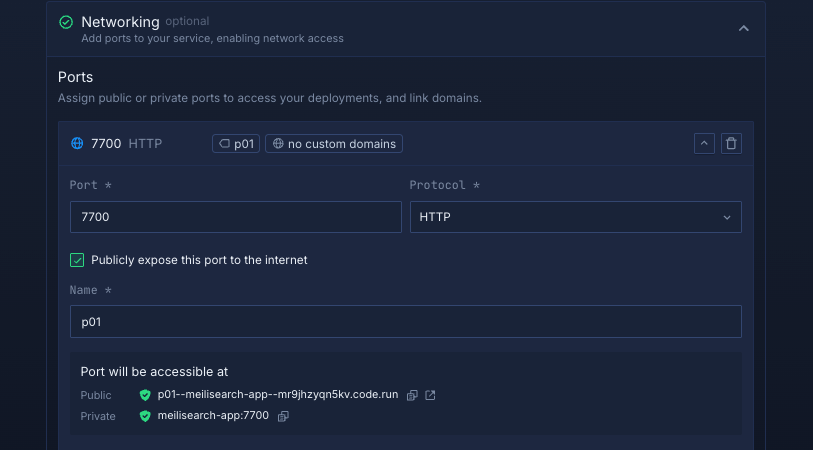813x450 pixels.
Task: Click the 7700 HTTP port header label
Action: click(x=126, y=144)
